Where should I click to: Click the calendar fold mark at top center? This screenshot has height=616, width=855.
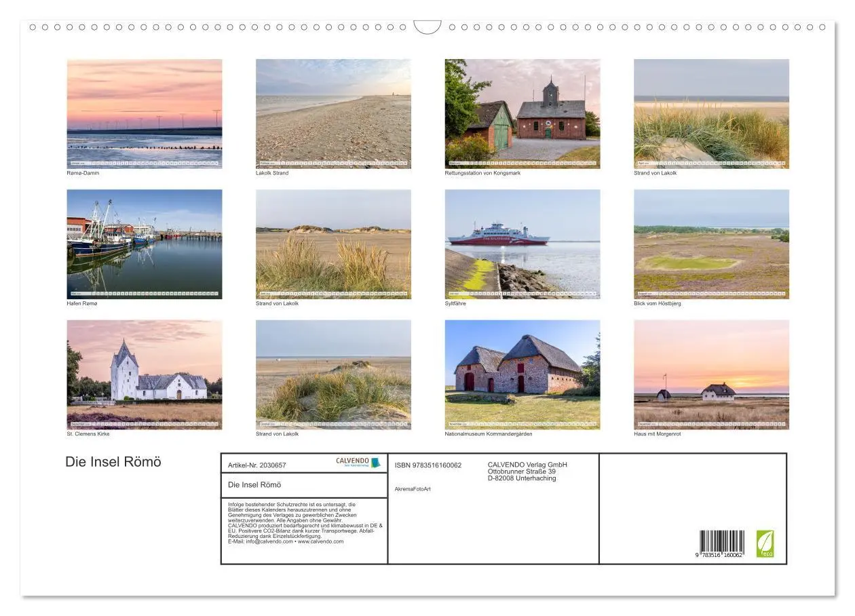click(427, 25)
